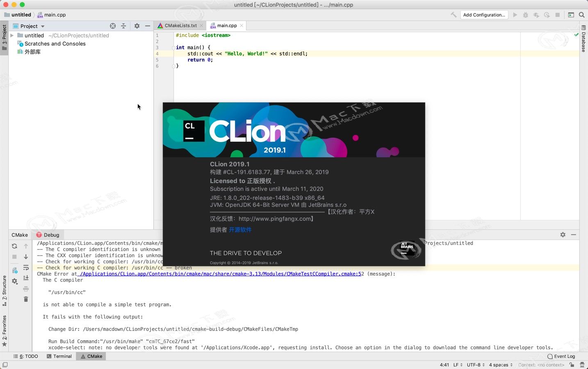Open the Database tool window
The height and width of the screenshot is (369, 588).
click(583, 39)
